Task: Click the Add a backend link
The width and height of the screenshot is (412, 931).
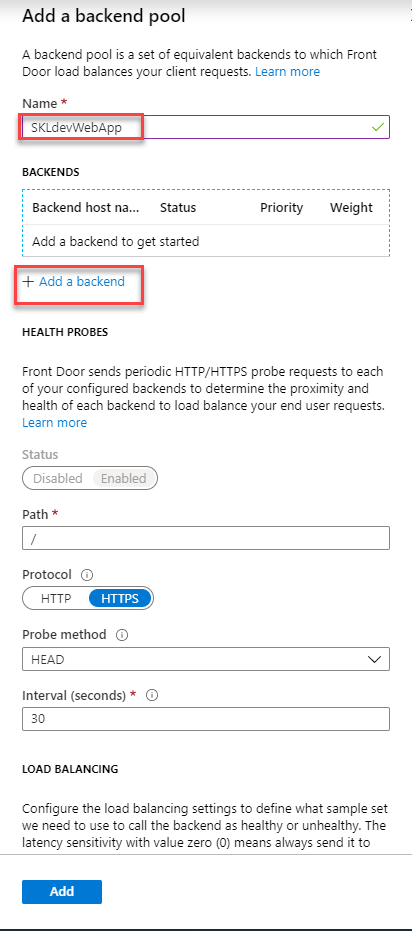Action: [82, 281]
